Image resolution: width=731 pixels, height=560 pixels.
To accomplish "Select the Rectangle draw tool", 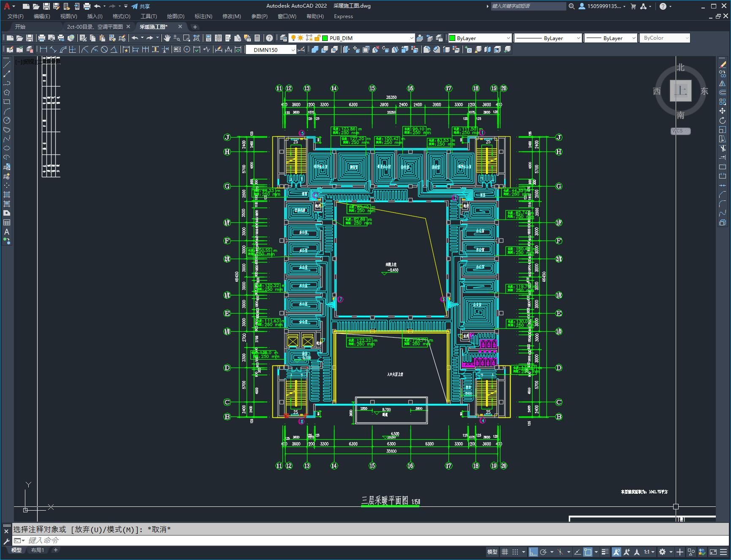I will pos(7,102).
